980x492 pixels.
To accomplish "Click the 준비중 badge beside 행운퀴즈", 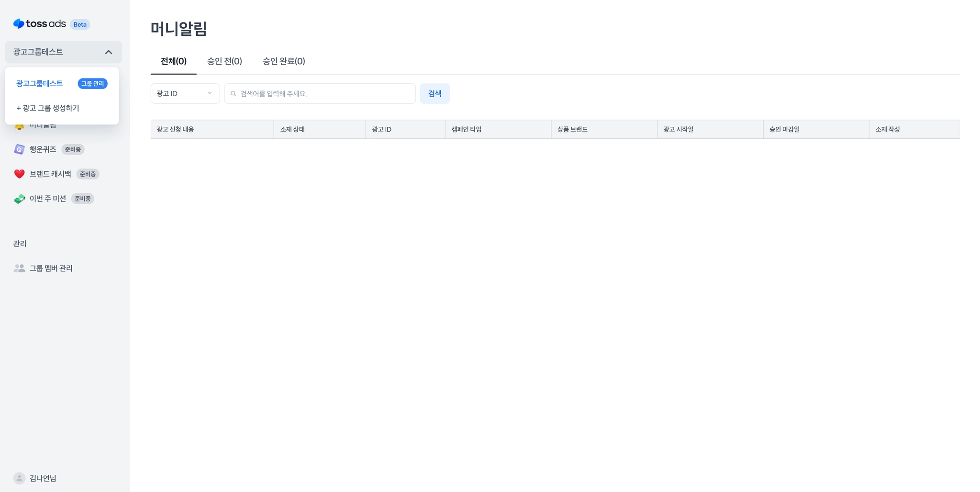I will coord(73,149).
